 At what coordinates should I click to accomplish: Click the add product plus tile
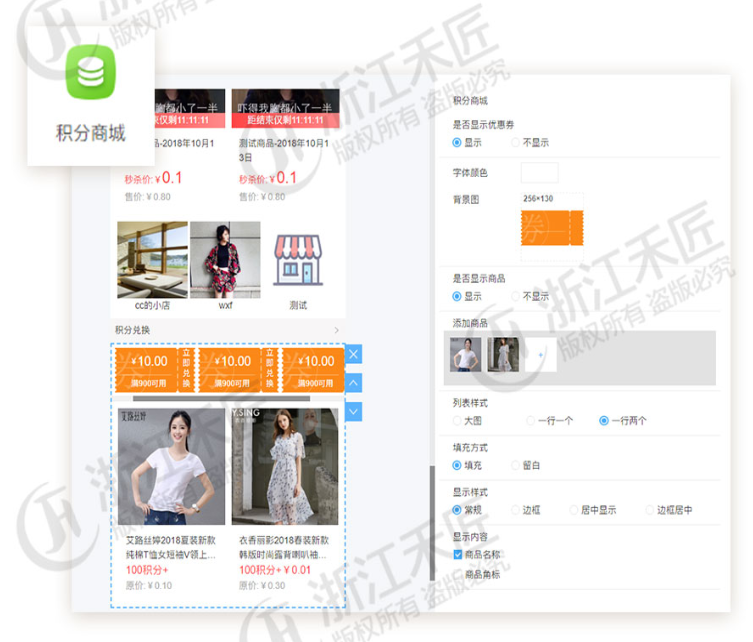[541, 355]
